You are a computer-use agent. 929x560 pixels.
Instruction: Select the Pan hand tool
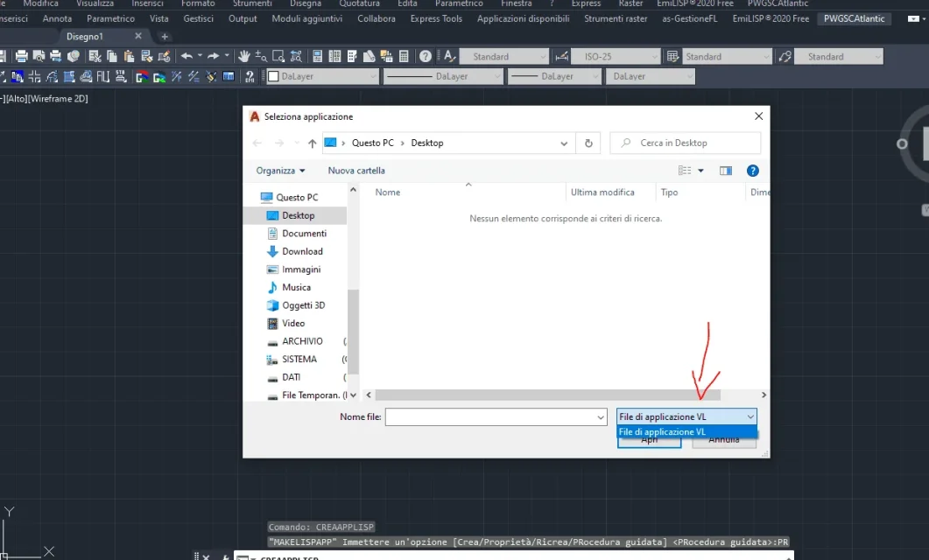pos(243,56)
